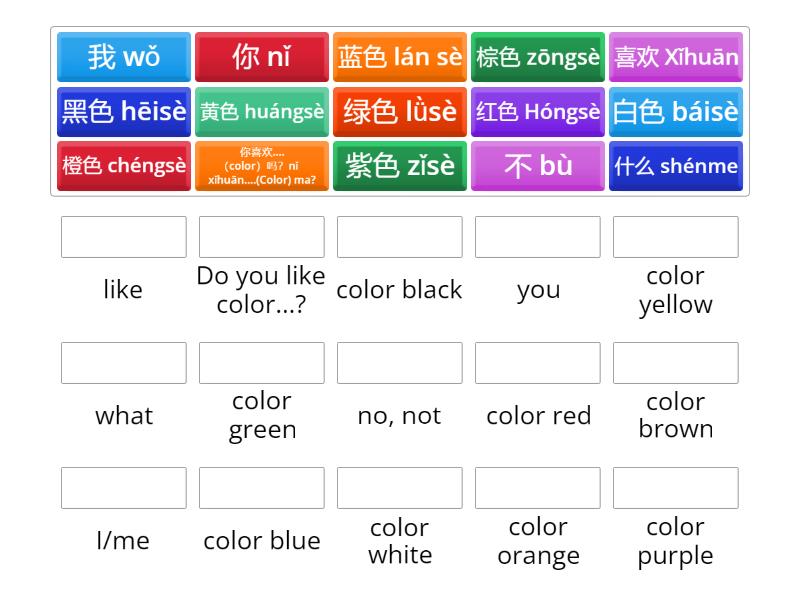Choose the 什么 shénme tile
This screenshot has width=800, height=600.
point(676,166)
